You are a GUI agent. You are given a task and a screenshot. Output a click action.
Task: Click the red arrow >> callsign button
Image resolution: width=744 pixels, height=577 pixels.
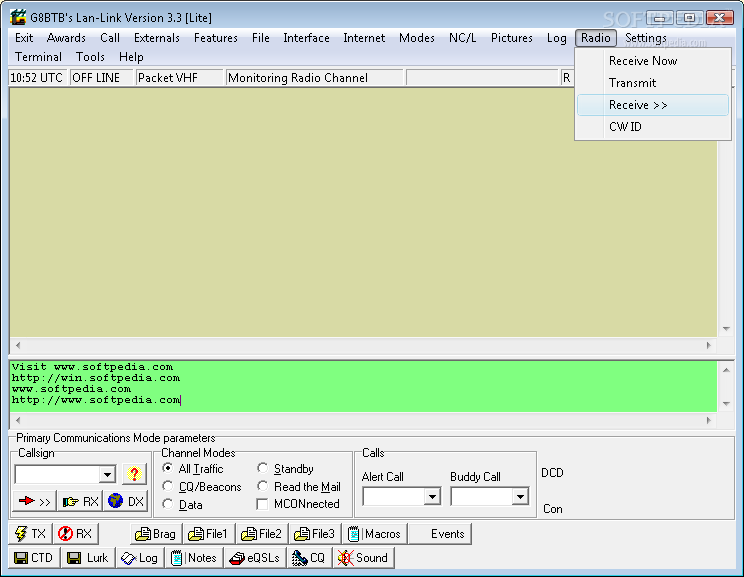(x=35, y=501)
